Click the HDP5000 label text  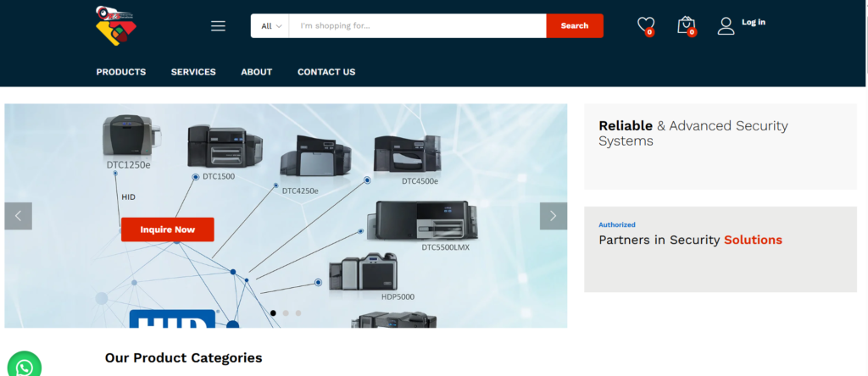(x=398, y=297)
